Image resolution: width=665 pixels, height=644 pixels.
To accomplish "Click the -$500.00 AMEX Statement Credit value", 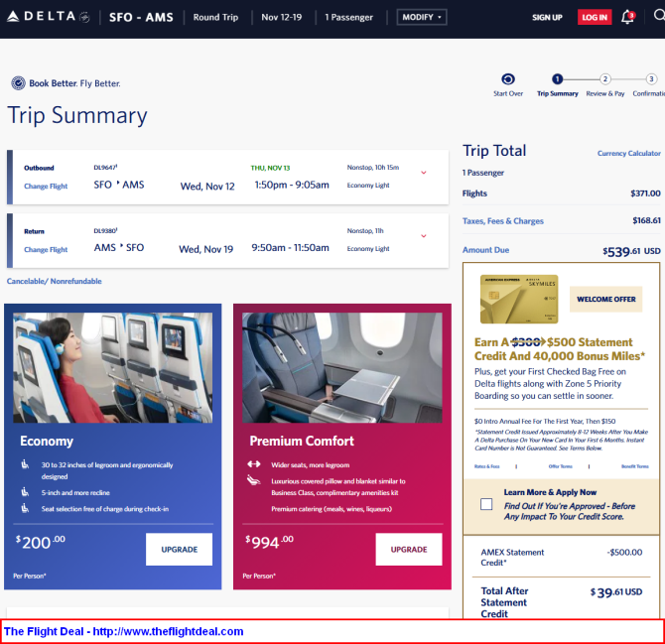I will [x=624, y=552].
